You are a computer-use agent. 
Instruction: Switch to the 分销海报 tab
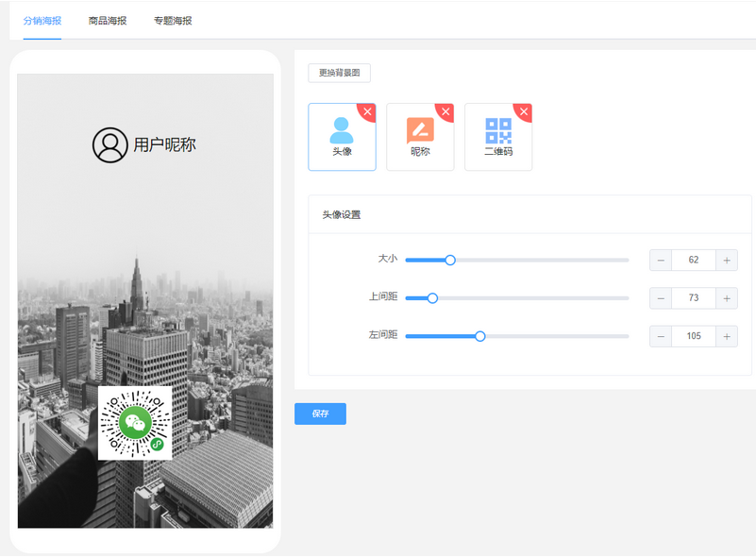tap(42, 20)
